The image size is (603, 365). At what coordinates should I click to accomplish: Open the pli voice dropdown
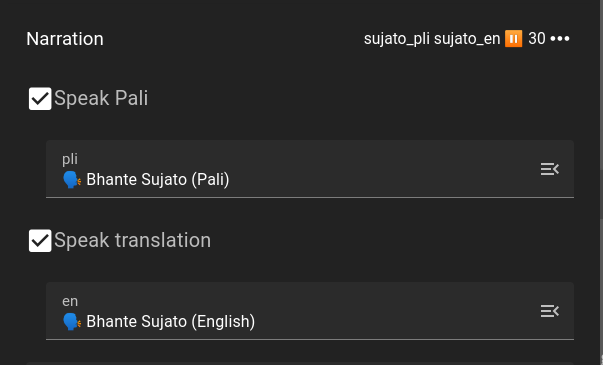point(310,169)
